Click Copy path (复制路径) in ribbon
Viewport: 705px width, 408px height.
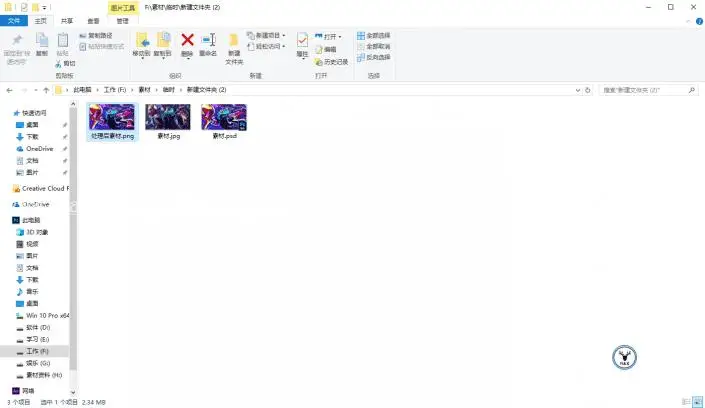click(x=96, y=36)
